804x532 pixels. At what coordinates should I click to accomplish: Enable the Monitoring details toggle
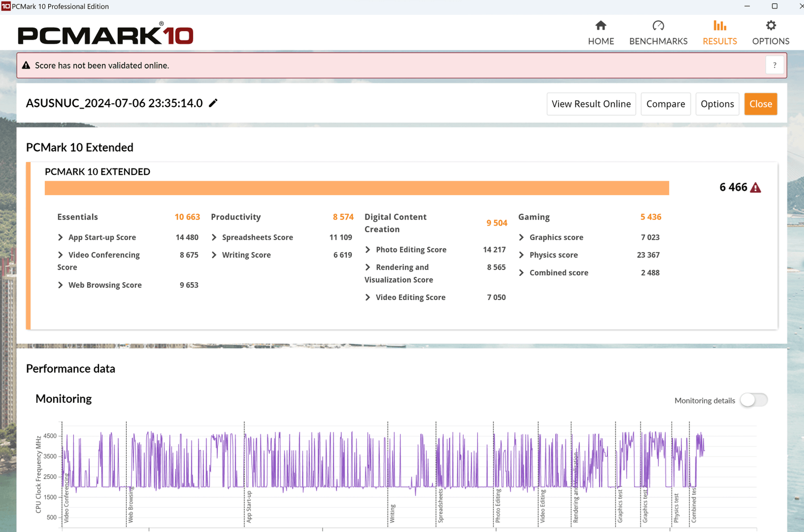click(x=753, y=400)
